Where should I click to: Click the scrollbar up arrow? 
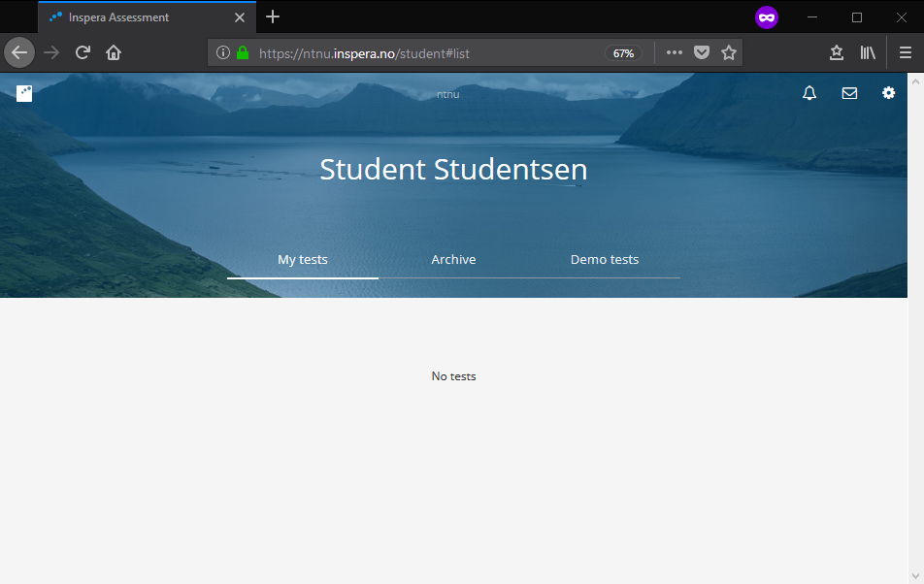(x=915, y=81)
